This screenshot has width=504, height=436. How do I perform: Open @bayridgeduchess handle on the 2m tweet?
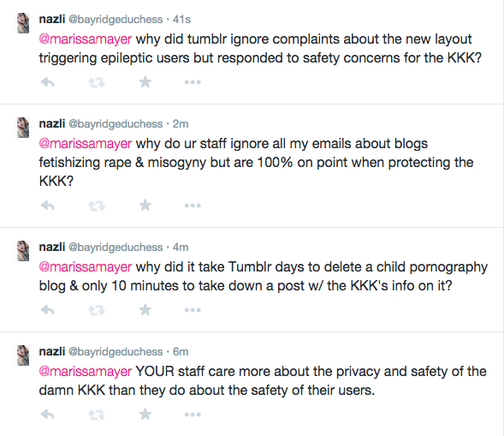point(116,124)
